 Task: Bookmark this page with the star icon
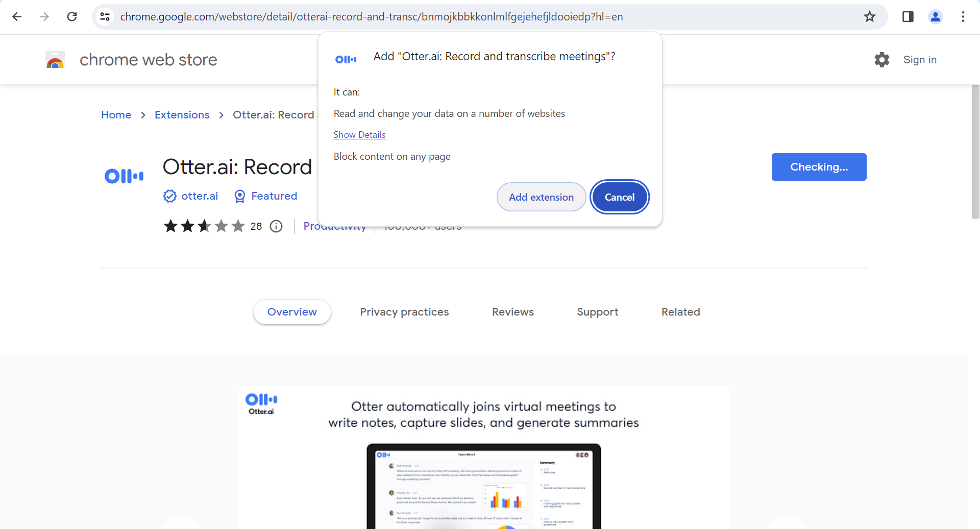(869, 16)
